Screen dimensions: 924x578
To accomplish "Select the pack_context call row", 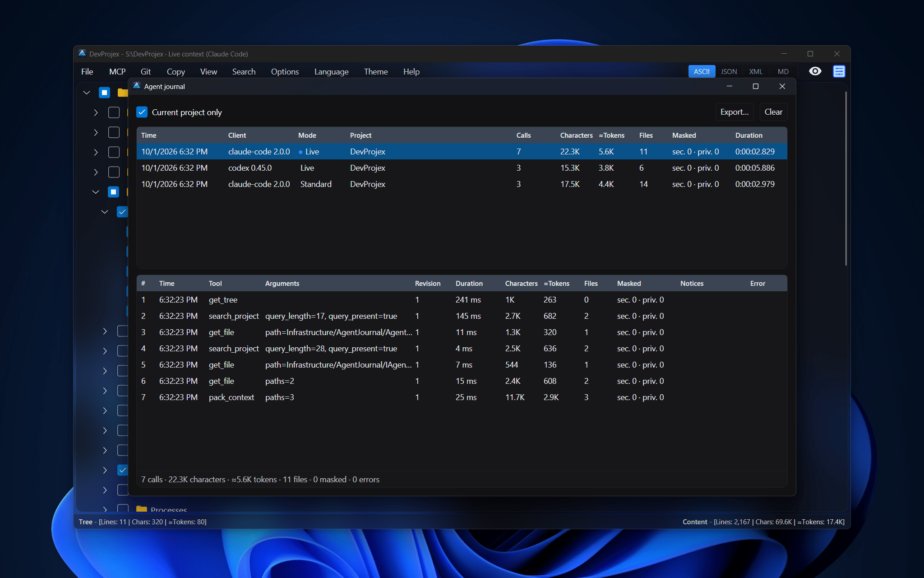I will (x=462, y=397).
